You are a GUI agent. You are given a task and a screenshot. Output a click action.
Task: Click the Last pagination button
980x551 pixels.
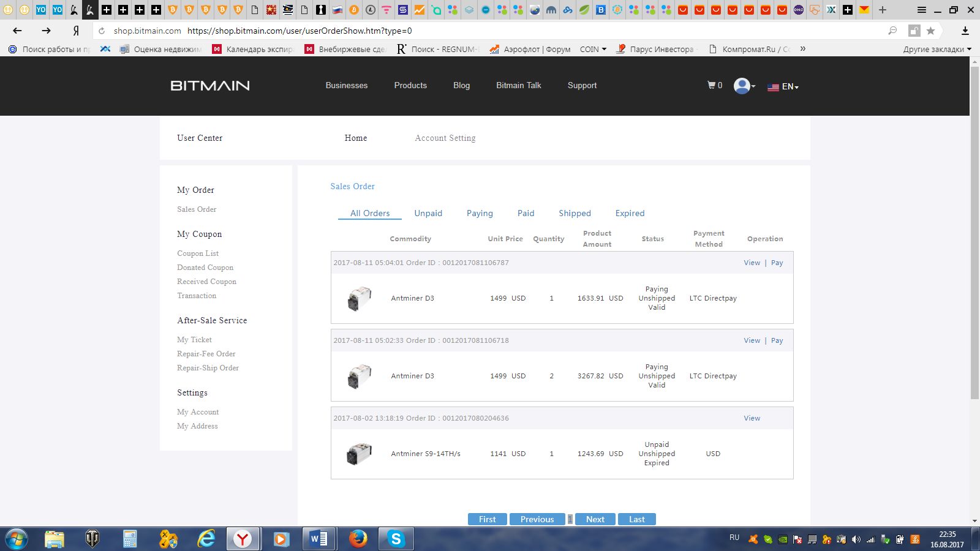637,519
